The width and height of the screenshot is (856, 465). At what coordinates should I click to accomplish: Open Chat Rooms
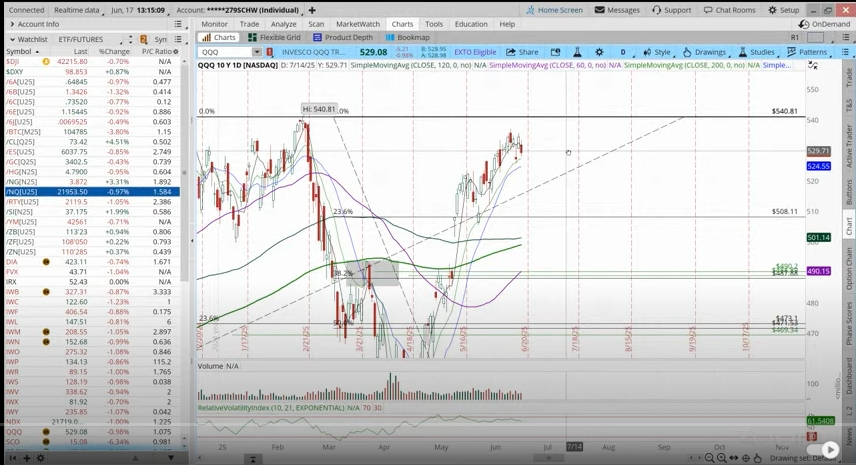pyautogui.click(x=729, y=10)
